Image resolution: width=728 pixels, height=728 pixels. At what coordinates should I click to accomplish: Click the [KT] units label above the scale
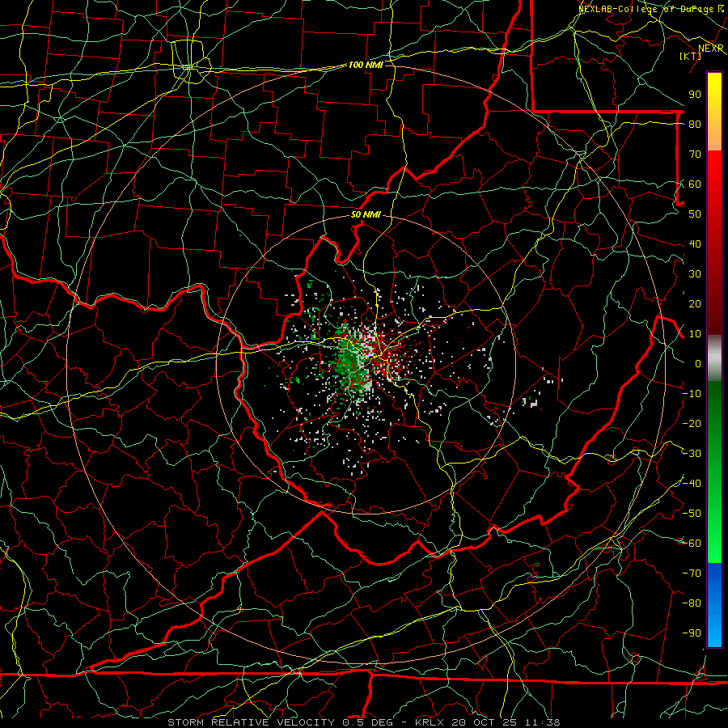coord(690,56)
